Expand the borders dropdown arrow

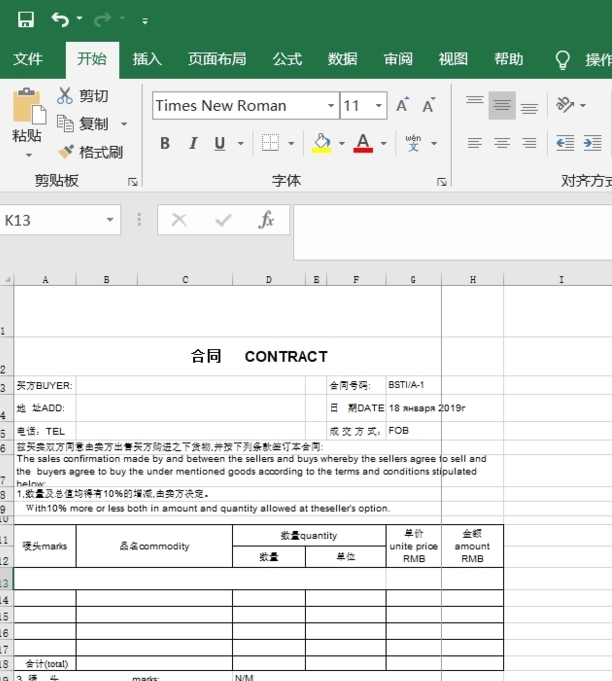(x=291, y=143)
